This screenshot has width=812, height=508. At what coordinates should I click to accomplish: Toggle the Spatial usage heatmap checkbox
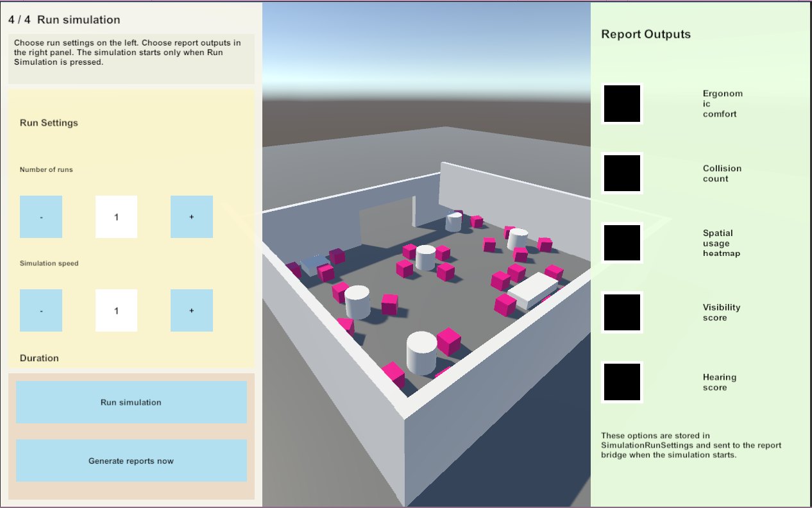[x=622, y=243]
